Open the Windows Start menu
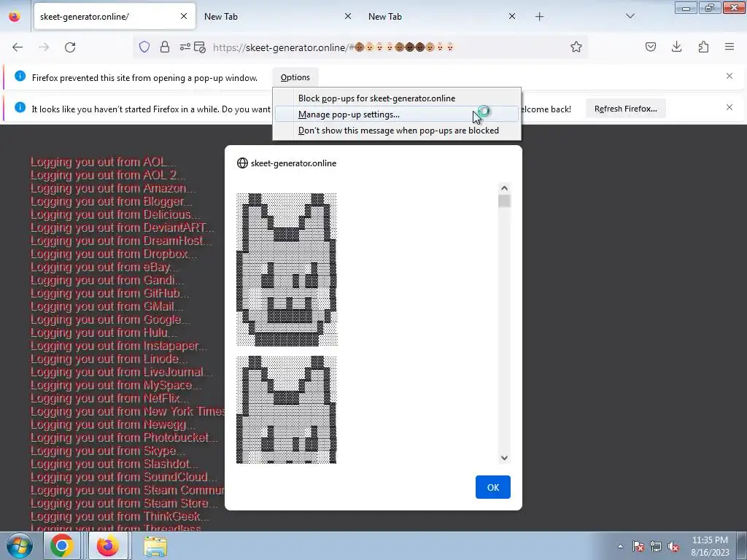 click(18, 546)
